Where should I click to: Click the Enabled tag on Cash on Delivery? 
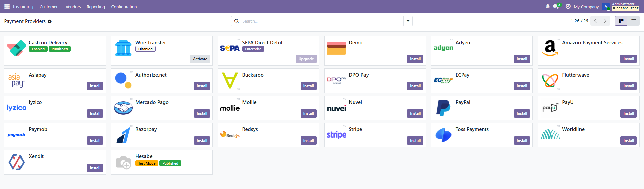tap(38, 49)
